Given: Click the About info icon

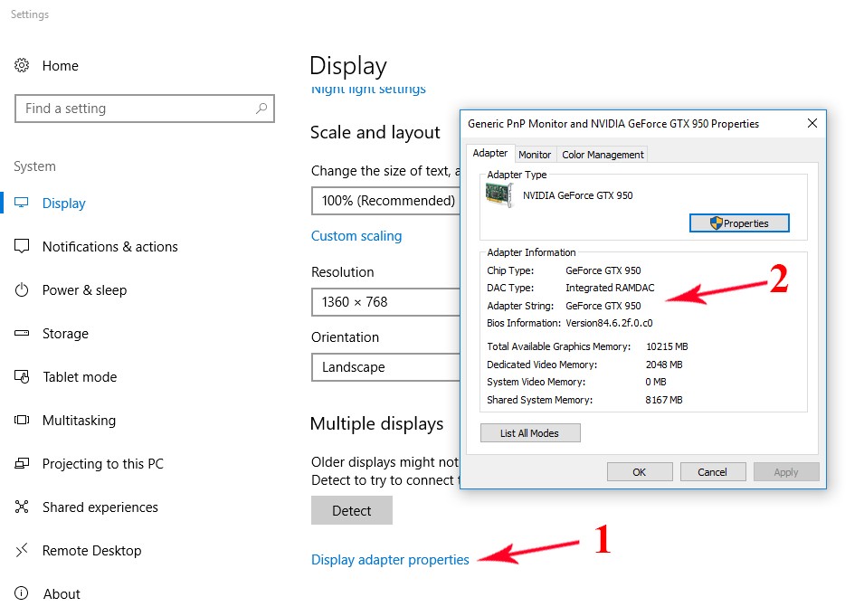Looking at the screenshot, I should tap(22, 593).
